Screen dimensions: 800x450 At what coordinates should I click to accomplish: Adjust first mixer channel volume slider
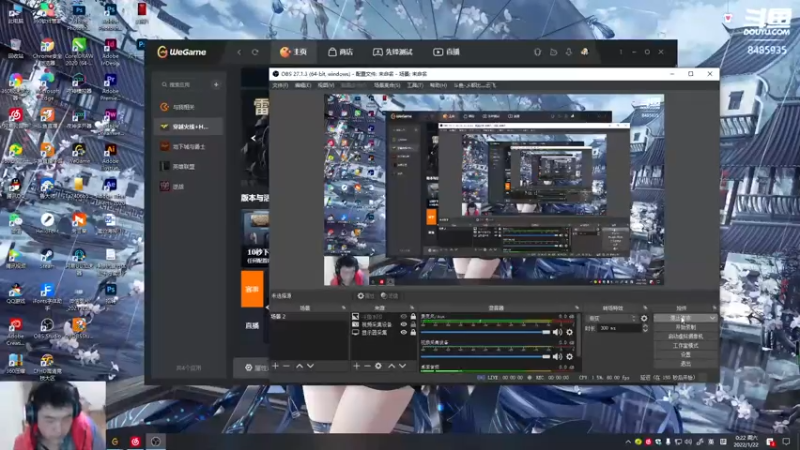pyautogui.click(x=485, y=332)
